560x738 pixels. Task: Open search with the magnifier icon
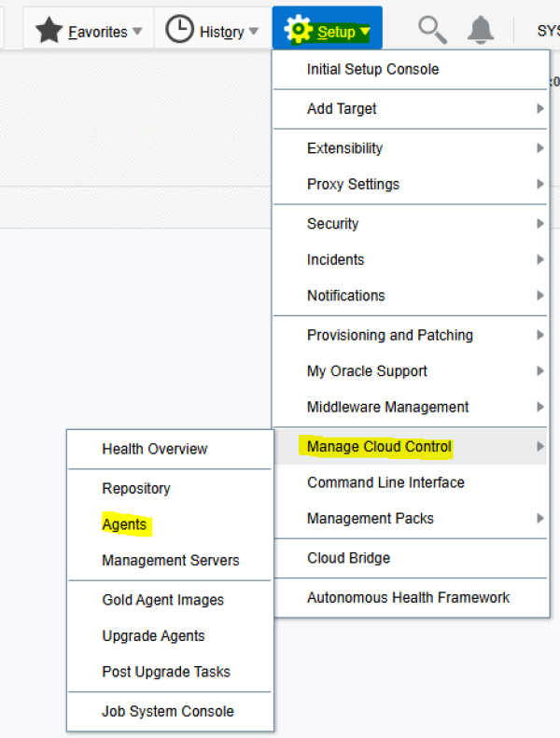tap(432, 31)
